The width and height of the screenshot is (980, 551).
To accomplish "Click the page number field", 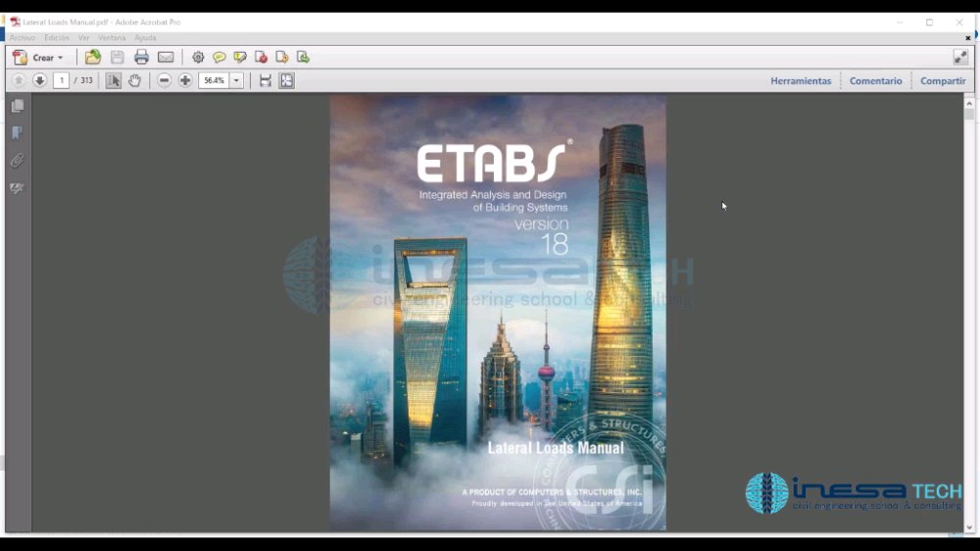I will [61, 80].
